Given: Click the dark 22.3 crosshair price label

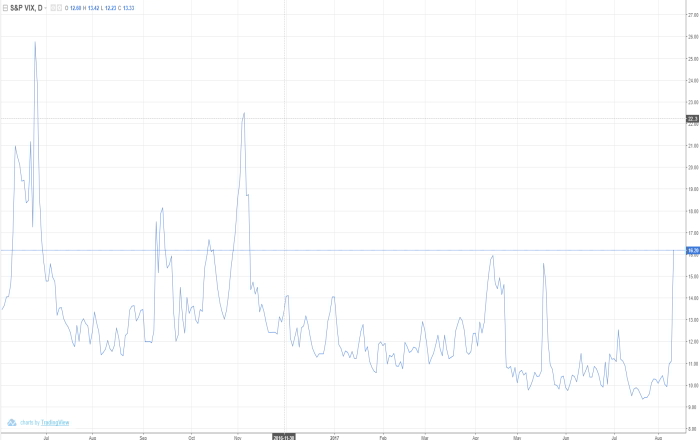Looking at the screenshot, I should (x=693, y=119).
